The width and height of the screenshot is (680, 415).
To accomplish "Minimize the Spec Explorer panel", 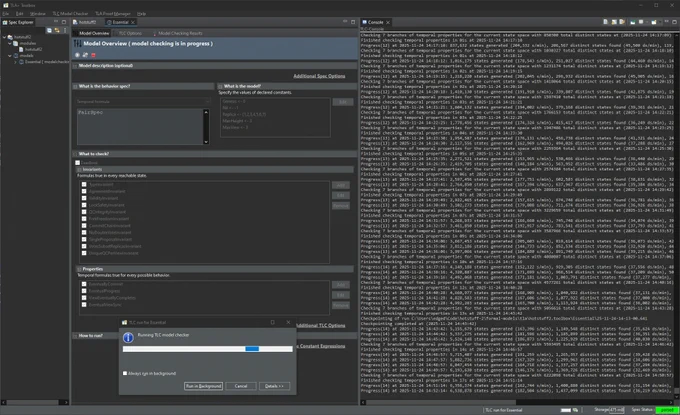I will [56, 22].
